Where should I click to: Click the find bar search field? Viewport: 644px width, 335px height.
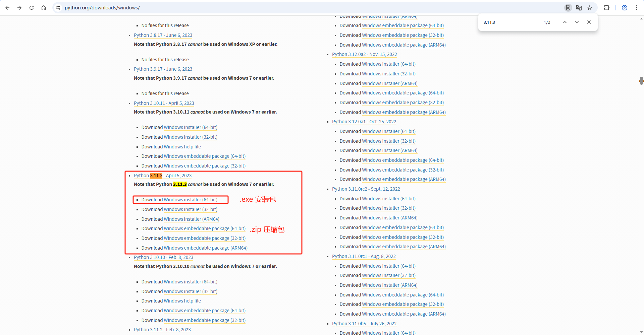(512, 22)
